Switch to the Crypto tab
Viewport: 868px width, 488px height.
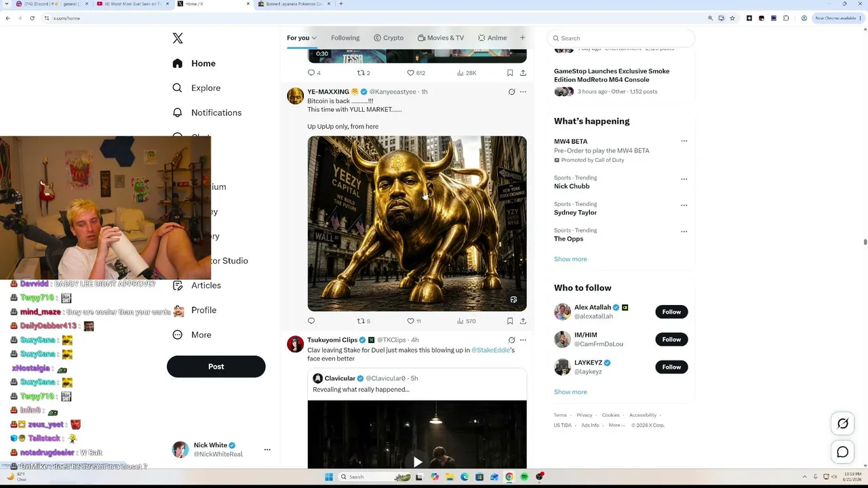click(389, 38)
